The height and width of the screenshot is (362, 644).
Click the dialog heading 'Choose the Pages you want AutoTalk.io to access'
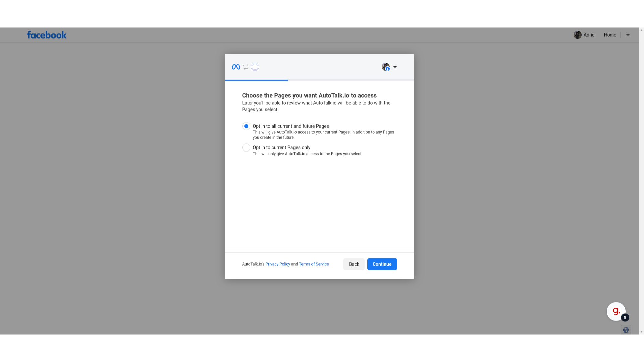(309, 96)
